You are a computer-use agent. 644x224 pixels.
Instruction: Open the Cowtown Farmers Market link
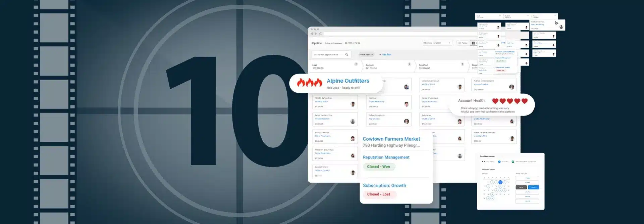pyautogui.click(x=391, y=139)
